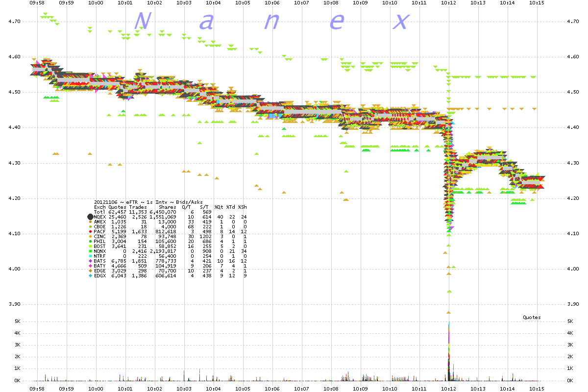
Task: Click the 'EDGX' exchange label
Action: (x=99, y=276)
